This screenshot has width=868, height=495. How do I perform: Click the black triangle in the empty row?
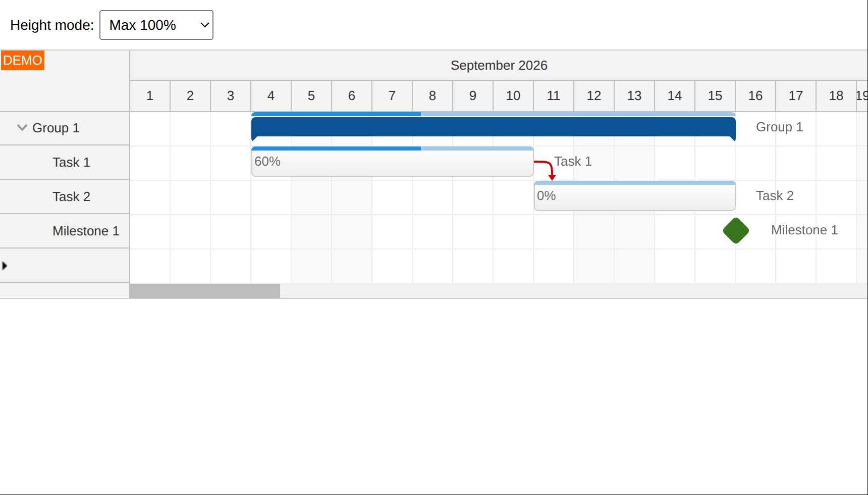[5, 266]
